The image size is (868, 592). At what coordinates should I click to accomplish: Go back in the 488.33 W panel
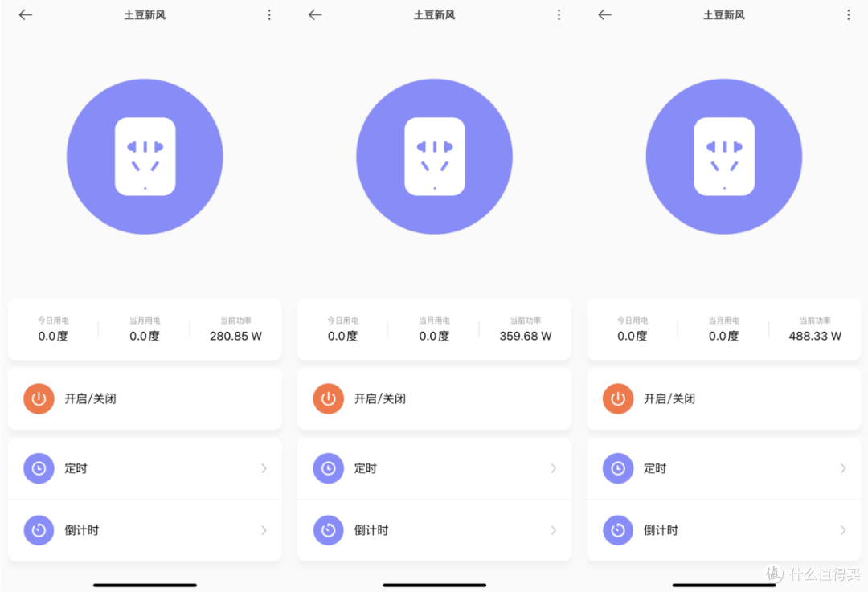pos(604,15)
